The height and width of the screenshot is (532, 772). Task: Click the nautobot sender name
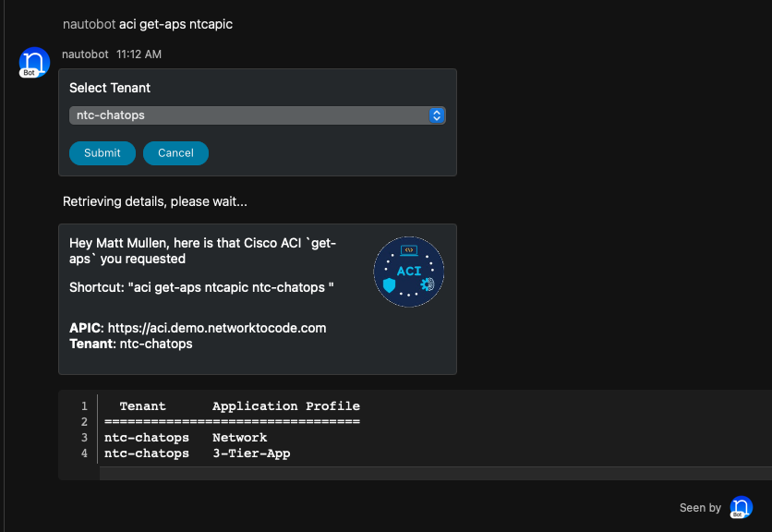85,54
